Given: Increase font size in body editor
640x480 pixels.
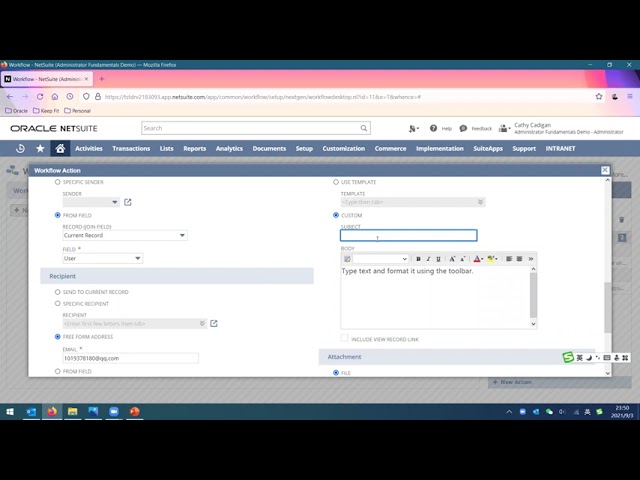Looking at the screenshot, I should click(452, 259).
